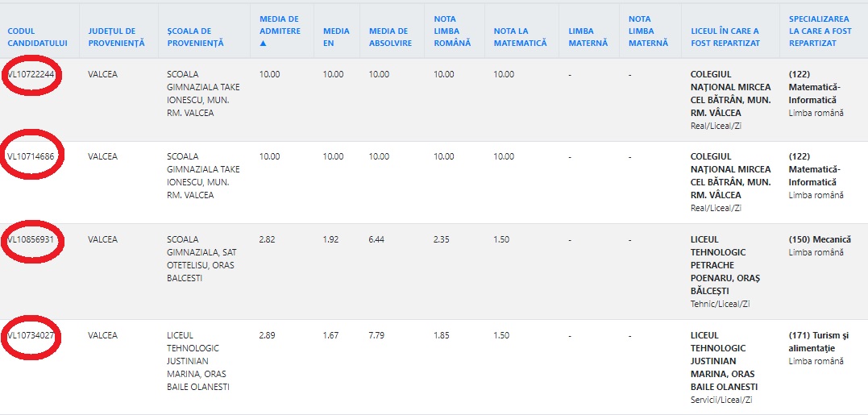Click math grade 1.50 in VL10856931 row
Screen dimensions: 868x415
point(501,239)
